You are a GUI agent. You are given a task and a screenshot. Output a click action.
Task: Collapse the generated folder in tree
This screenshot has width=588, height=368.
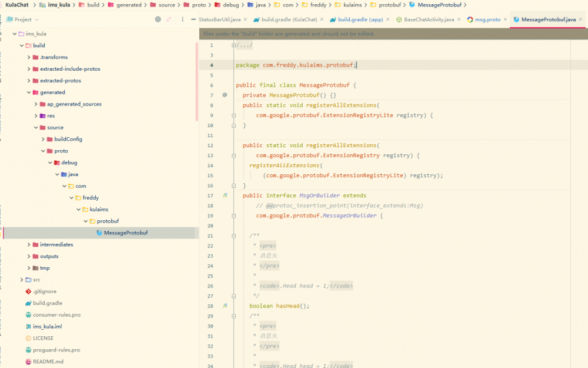pyautogui.click(x=29, y=92)
